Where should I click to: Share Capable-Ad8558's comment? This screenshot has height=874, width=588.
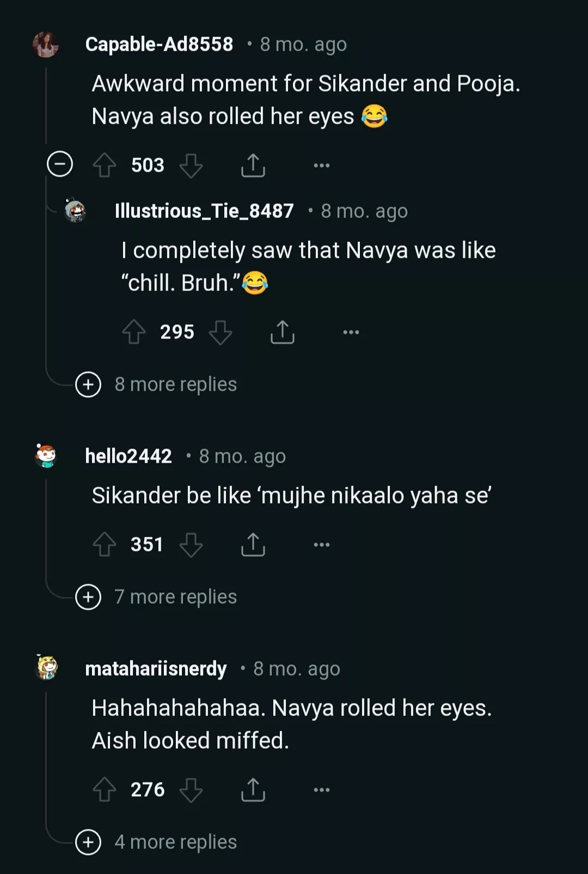click(x=253, y=165)
